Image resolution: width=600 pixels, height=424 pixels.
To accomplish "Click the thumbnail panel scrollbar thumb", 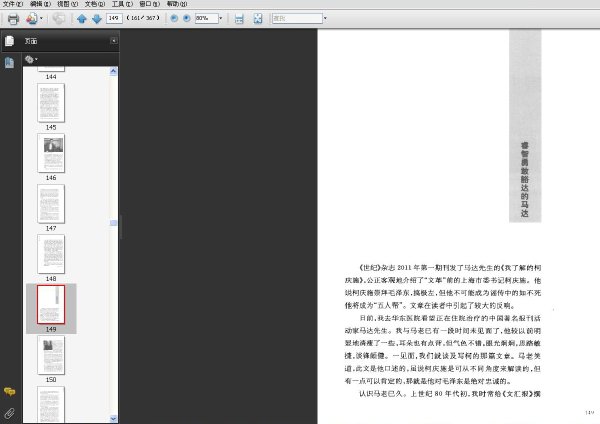I will coord(113,223).
